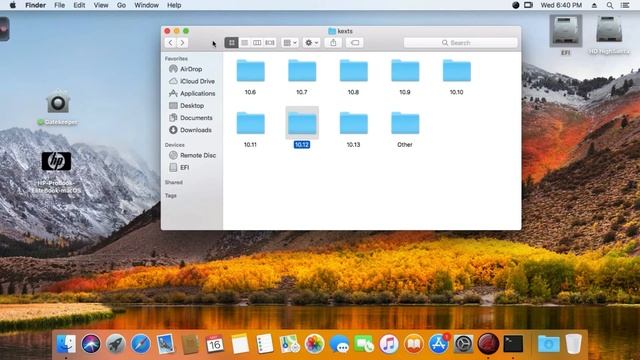Open the File menu
This screenshot has height=360, width=640.
tap(60, 5)
